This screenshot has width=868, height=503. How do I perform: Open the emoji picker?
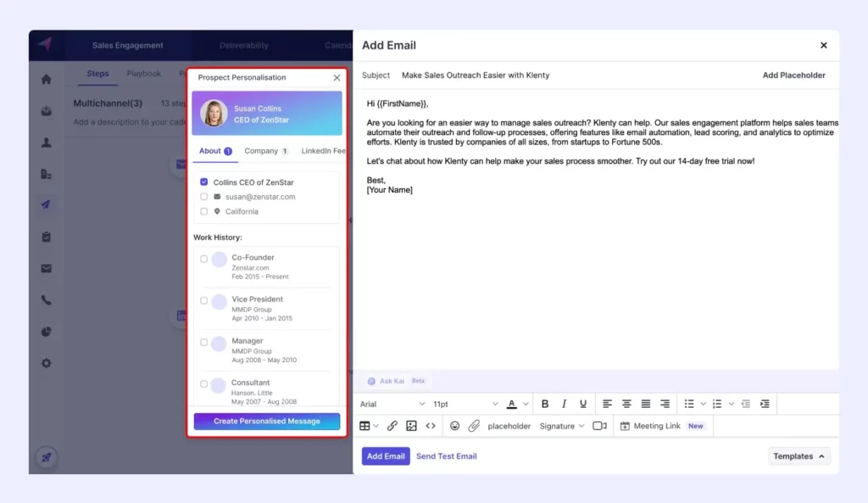454,426
